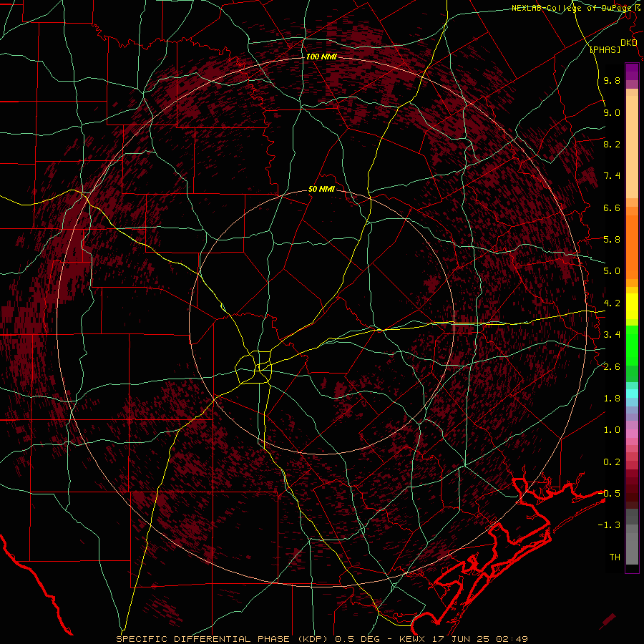This screenshot has width=644, height=644.
Task: Click the purple top segment of the color bar
Action: point(632,72)
